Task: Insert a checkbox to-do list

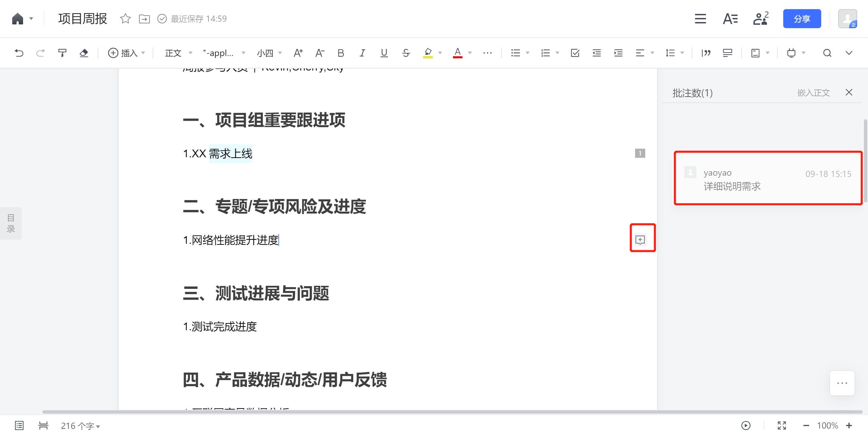Action: (x=575, y=53)
